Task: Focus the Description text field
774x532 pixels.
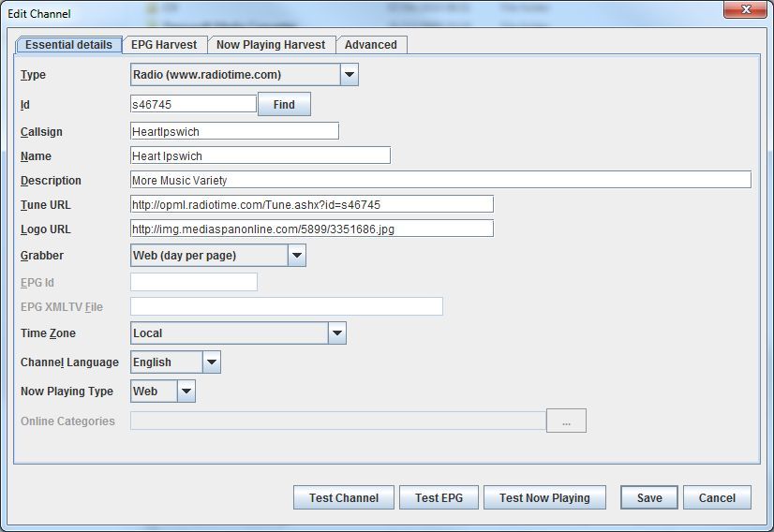Action: pos(440,180)
